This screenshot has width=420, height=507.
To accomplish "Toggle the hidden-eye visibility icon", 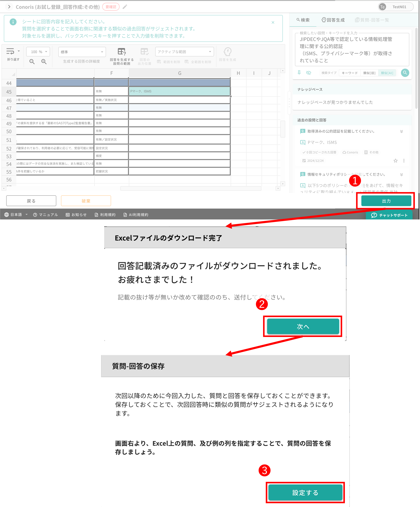I will point(309,73).
